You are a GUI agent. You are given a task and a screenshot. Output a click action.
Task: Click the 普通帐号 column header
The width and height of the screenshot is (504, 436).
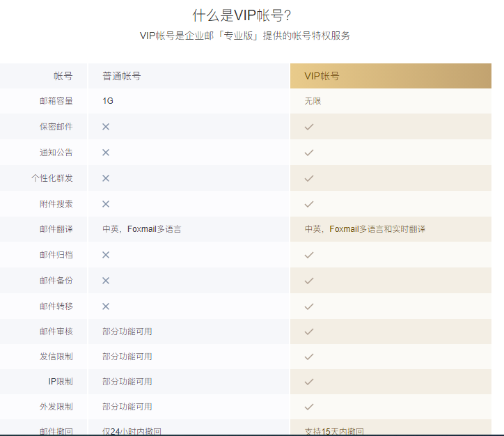(121, 76)
